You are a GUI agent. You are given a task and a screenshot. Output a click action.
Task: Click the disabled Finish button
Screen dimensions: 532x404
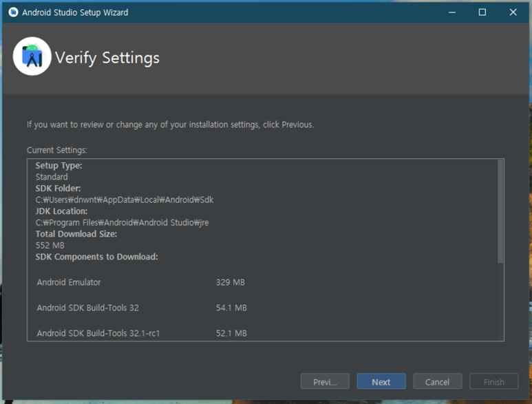click(x=493, y=381)
